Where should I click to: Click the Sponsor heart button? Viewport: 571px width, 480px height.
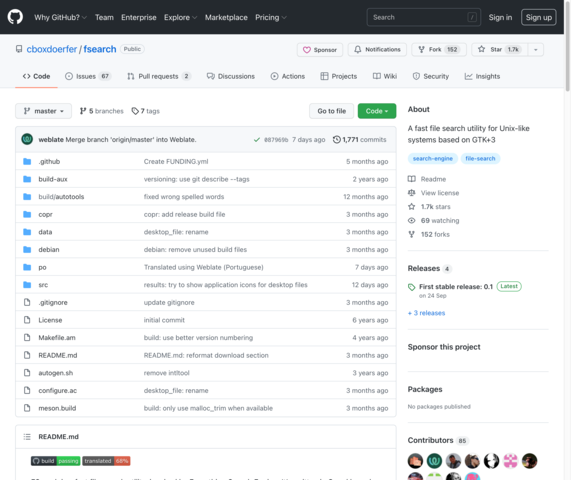coord(320,50)
